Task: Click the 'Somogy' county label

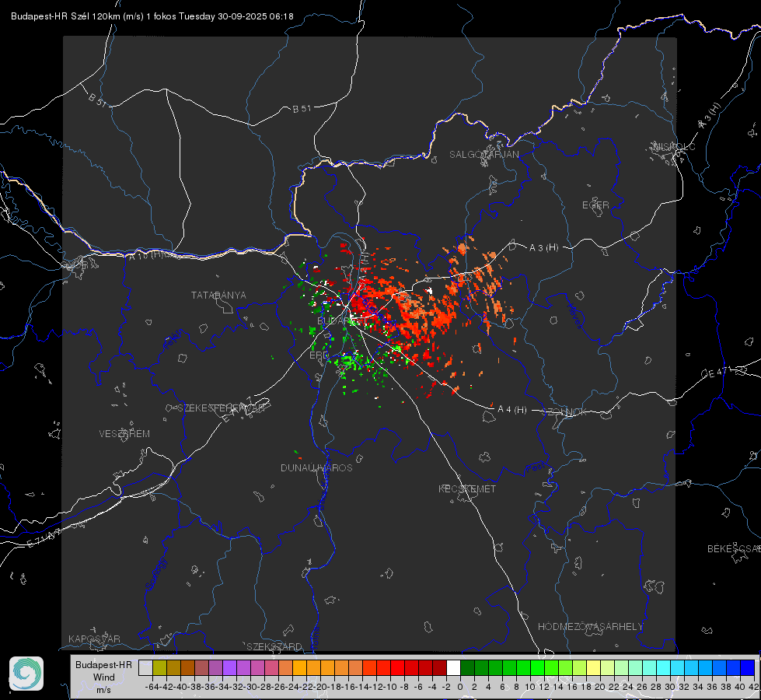Action: pyautogui.click(x=155, y=574)
